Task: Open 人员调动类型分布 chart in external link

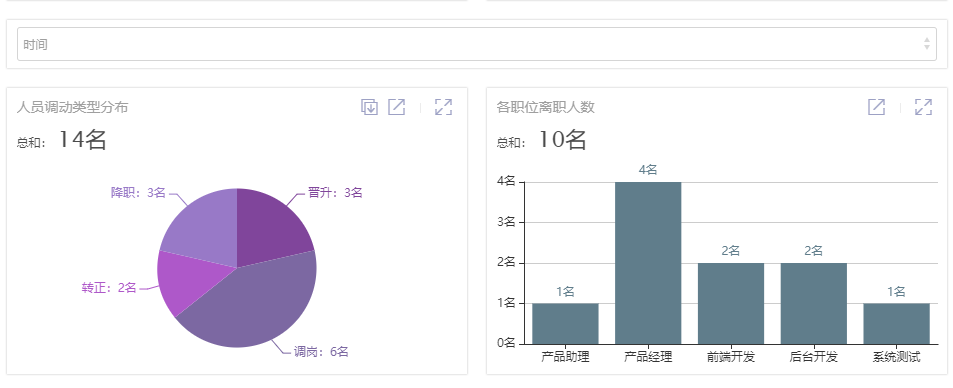Action: [x=397, y=107]
